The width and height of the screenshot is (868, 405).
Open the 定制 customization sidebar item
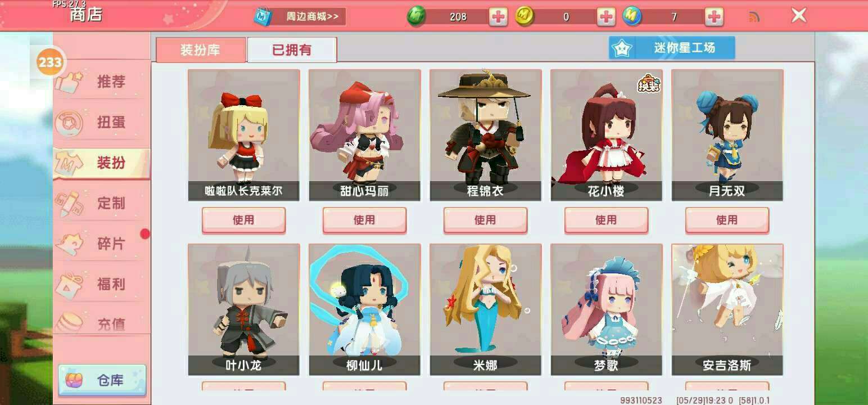pyautogui.click(x=102, y=203)
